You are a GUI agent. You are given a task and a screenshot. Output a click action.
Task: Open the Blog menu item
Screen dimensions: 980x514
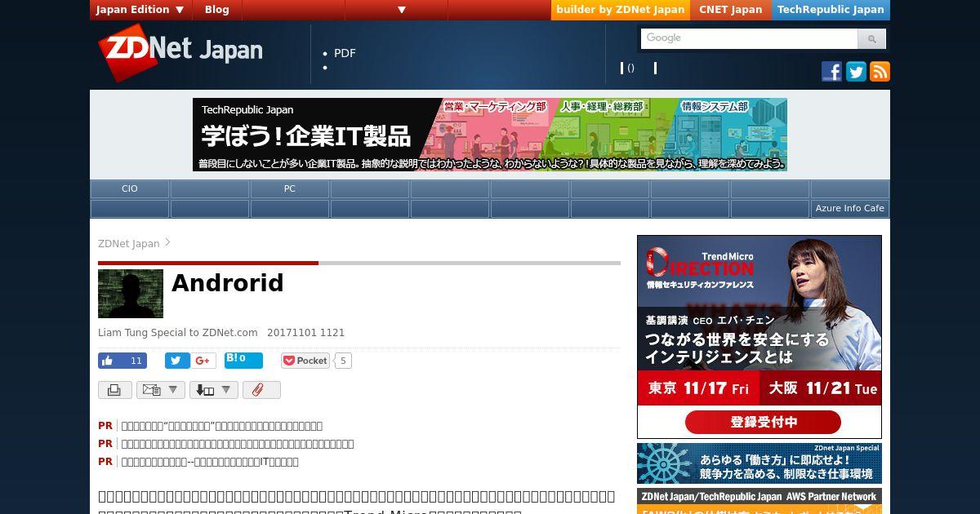tap(217, 10)
